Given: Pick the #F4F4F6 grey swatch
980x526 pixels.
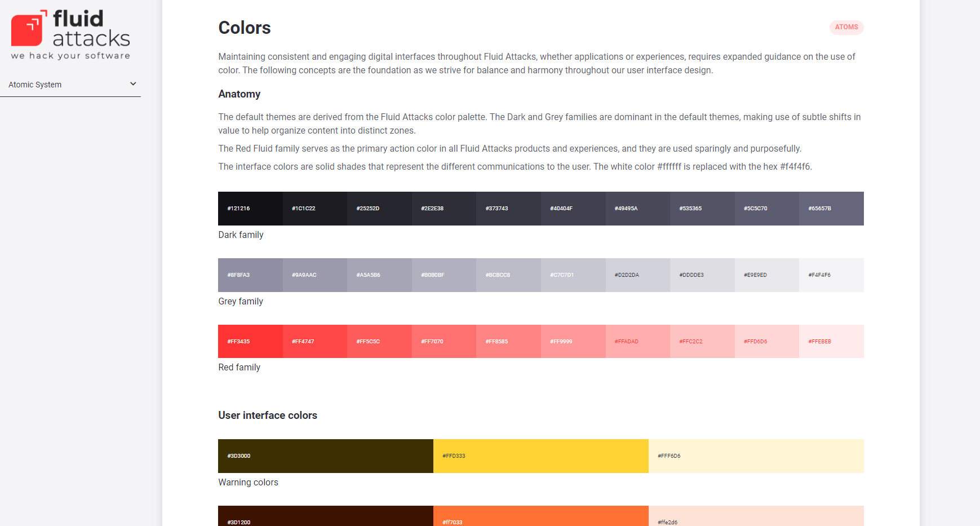Looking at the screenshot, I should 831,275.
